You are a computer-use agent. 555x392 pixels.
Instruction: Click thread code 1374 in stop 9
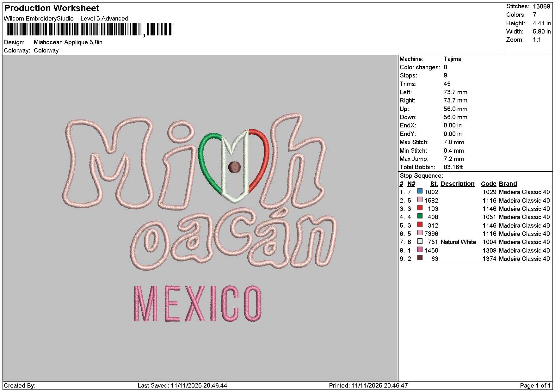[490, 259]
